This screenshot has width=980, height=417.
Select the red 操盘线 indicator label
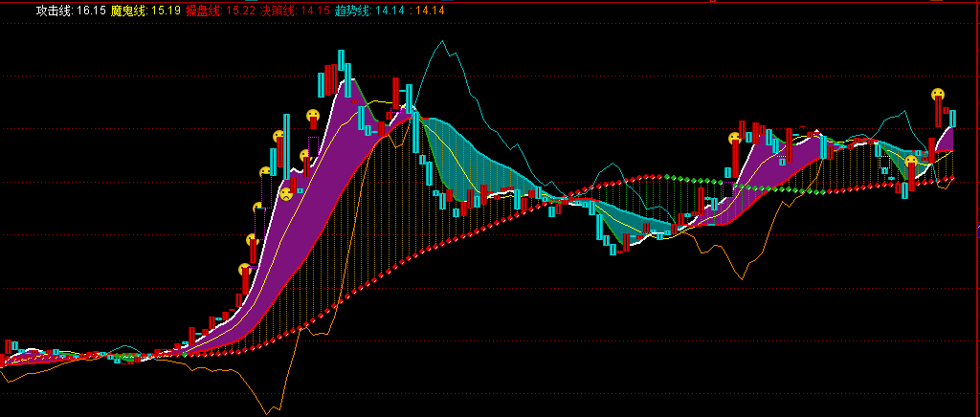pos(203,11)
